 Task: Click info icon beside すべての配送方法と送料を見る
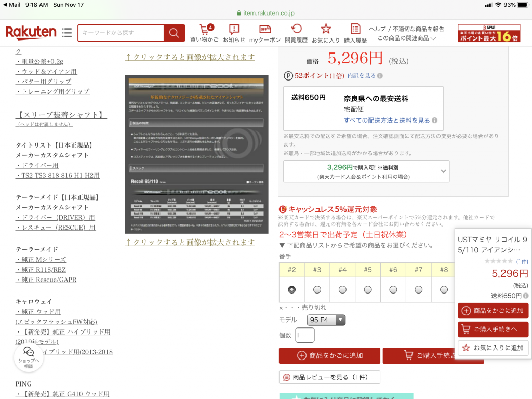[435, 121]
